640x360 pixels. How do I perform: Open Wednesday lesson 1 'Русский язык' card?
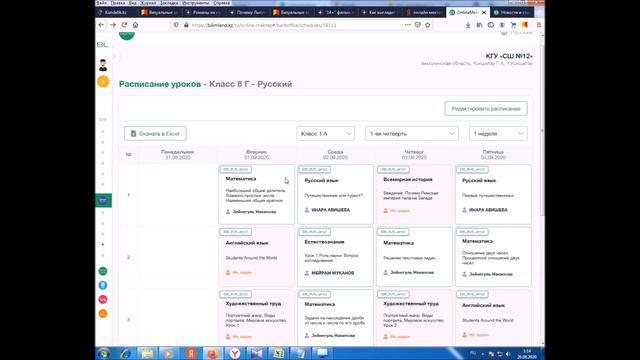pyautogui.click(x=335, y=195)
